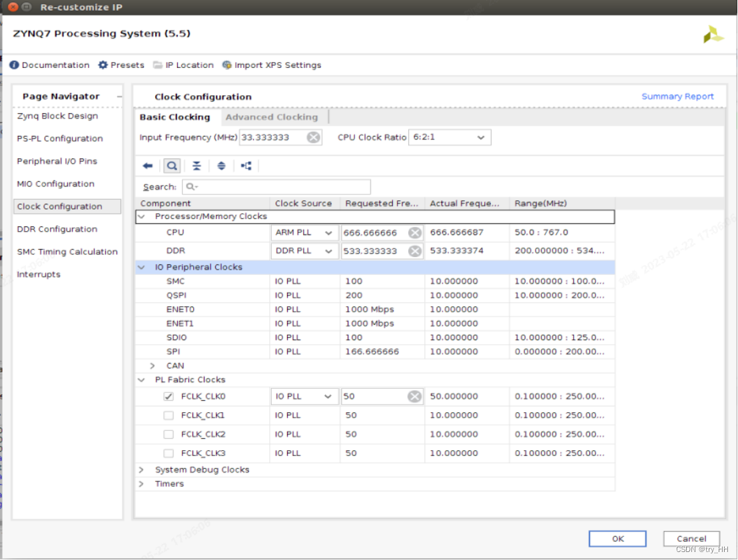Open DDR Configuration page
The height and width of the screenshot is (560, 738).
coord(57,229)
